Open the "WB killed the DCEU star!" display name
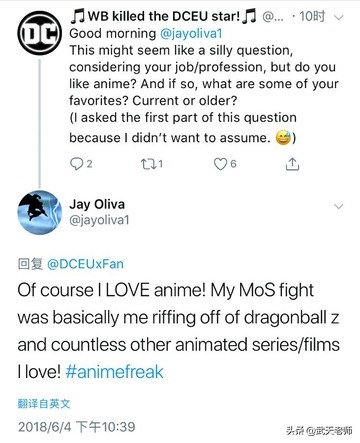 163,16
